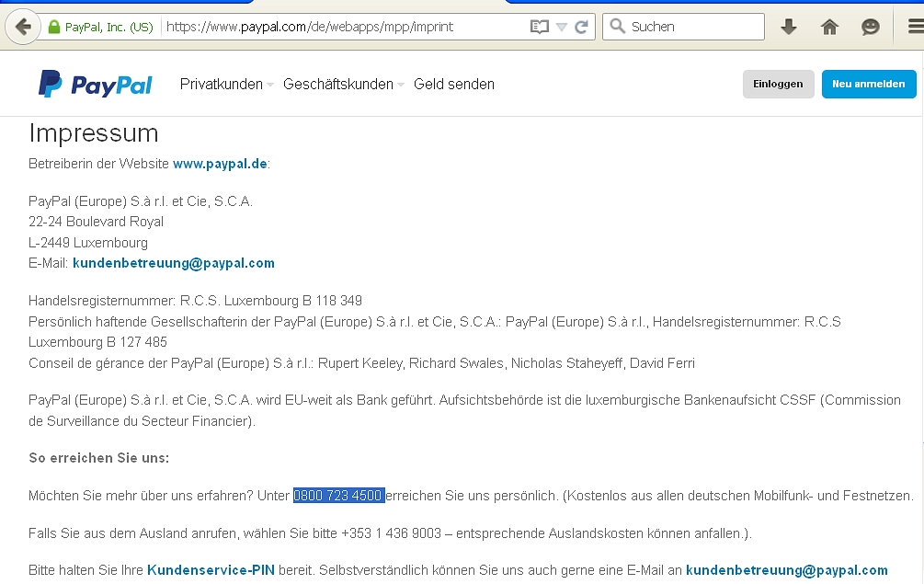Image resolution: width=924 pixels, height=584 pixels.
Task: Click the green padlock site identity icon
Action: coord(53,27)
